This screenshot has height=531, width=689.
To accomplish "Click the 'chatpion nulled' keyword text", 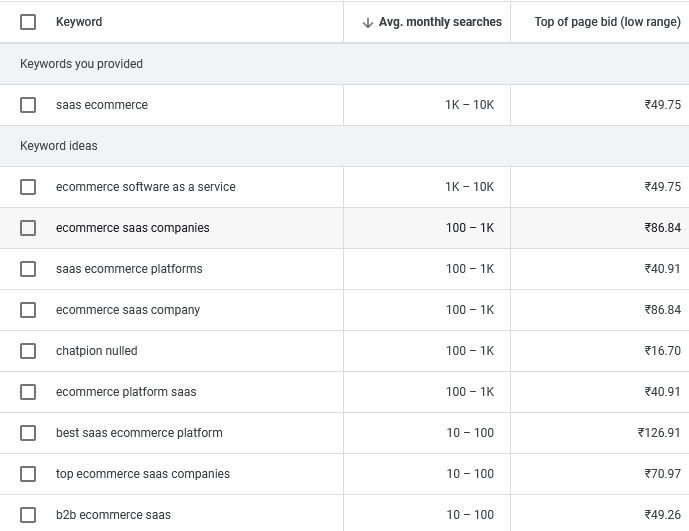I will [x=97, y=351].
